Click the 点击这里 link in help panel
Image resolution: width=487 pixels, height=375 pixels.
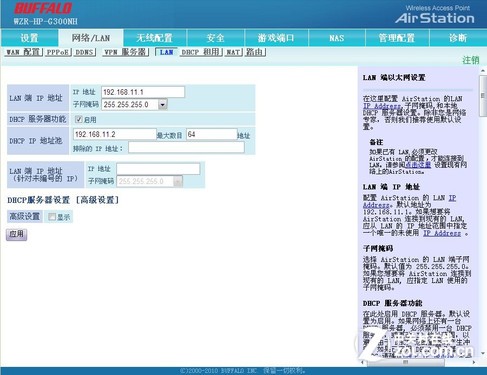[418, 165]
